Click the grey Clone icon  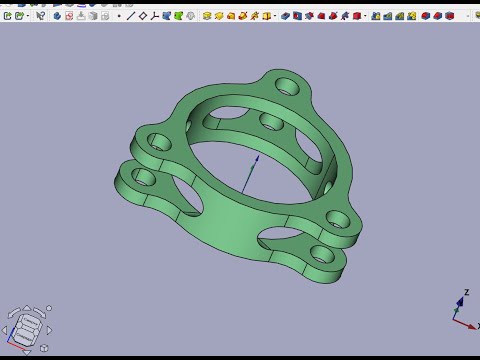(190, 16)
